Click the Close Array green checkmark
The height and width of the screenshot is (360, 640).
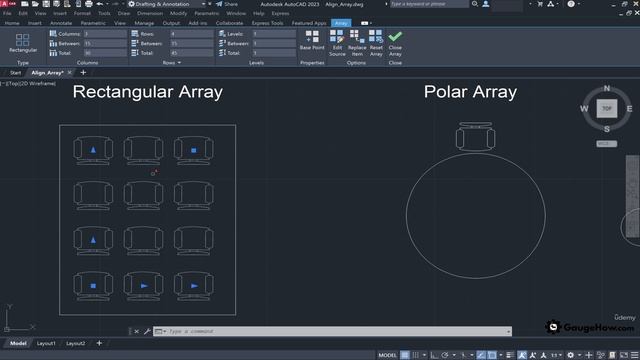click(395, 37)
